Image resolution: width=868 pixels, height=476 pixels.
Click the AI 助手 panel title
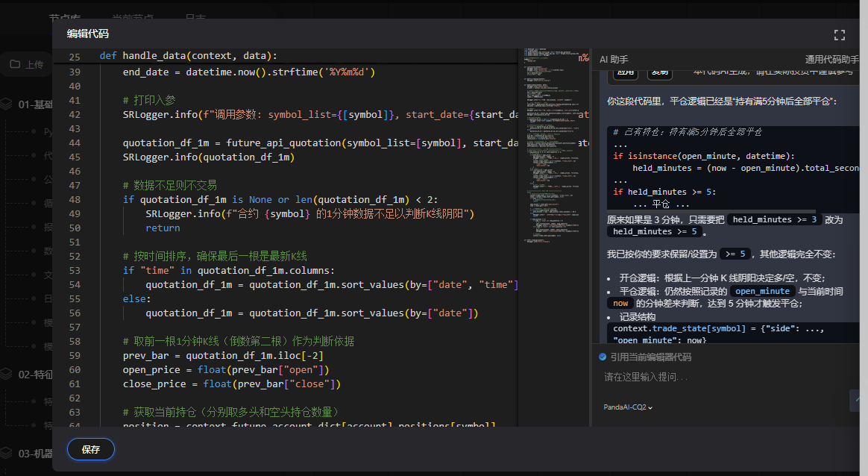click(614, 59)
